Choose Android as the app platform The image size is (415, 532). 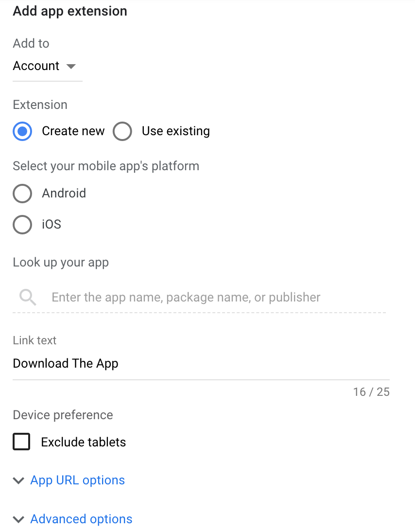tap(22, 194)
